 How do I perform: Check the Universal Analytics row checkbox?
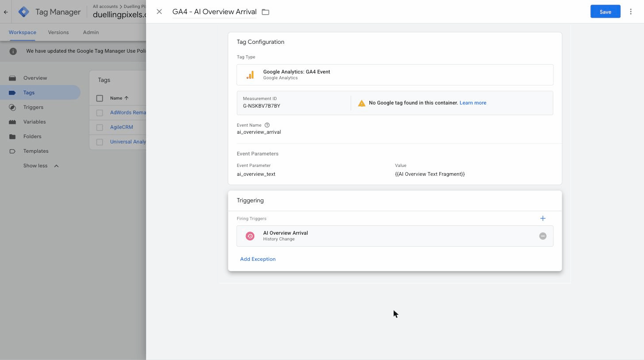[100, 142]
